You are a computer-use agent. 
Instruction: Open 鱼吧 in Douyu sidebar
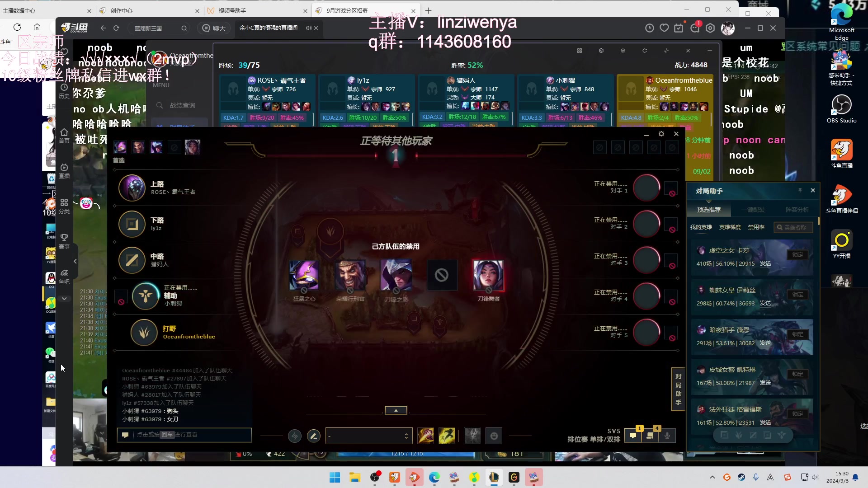pos(64,277)
